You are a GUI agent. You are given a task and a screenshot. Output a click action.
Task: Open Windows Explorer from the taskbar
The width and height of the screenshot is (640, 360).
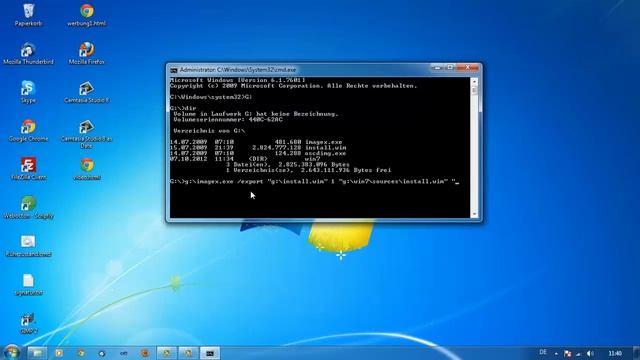coord(37,353)
